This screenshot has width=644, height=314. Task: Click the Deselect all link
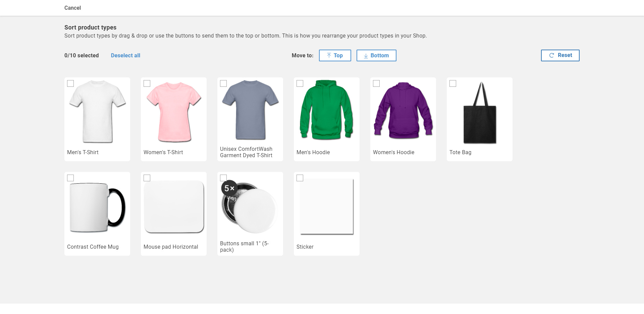coord(125,56)
